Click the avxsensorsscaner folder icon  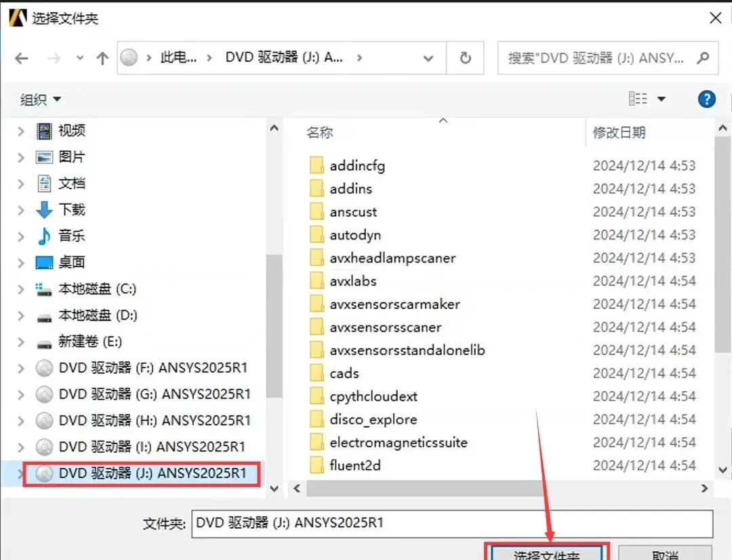tap(317, 327)
